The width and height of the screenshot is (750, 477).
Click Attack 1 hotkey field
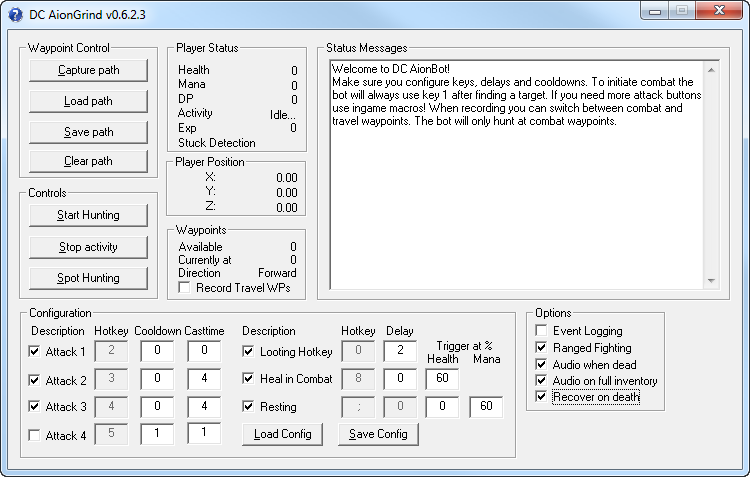[111, 351]
